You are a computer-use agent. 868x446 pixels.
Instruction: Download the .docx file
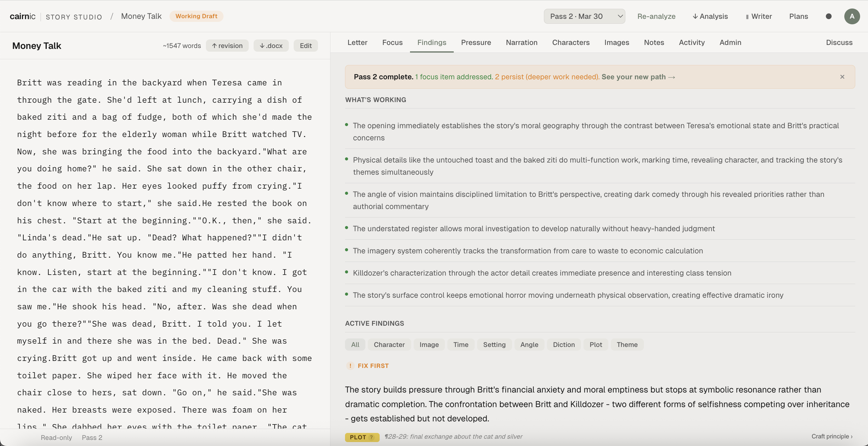click(x=271, y=46)
